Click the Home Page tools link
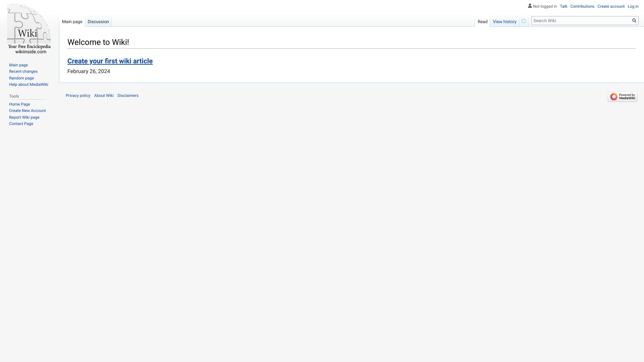Viewport: 644px width, 362px height. [x=19, y=104]
